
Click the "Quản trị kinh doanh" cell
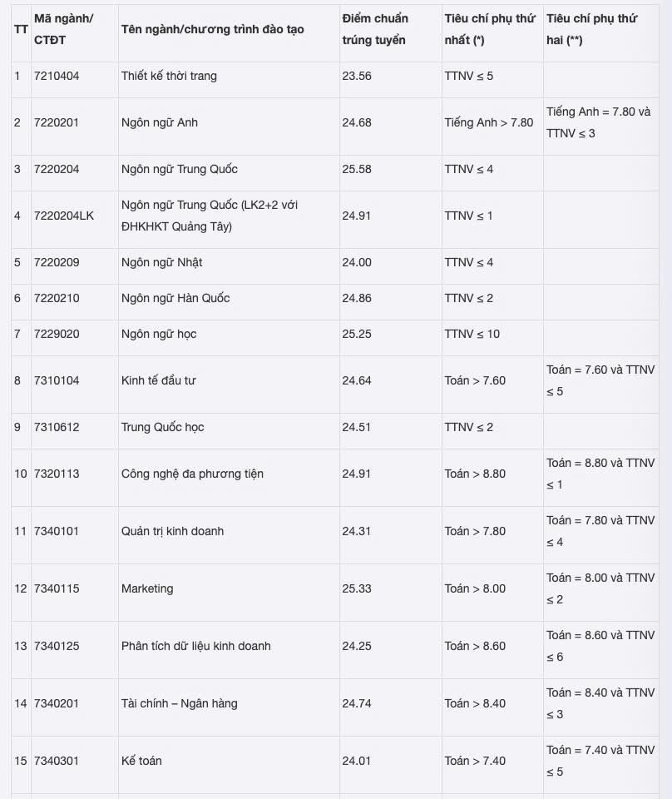[173, 531]
